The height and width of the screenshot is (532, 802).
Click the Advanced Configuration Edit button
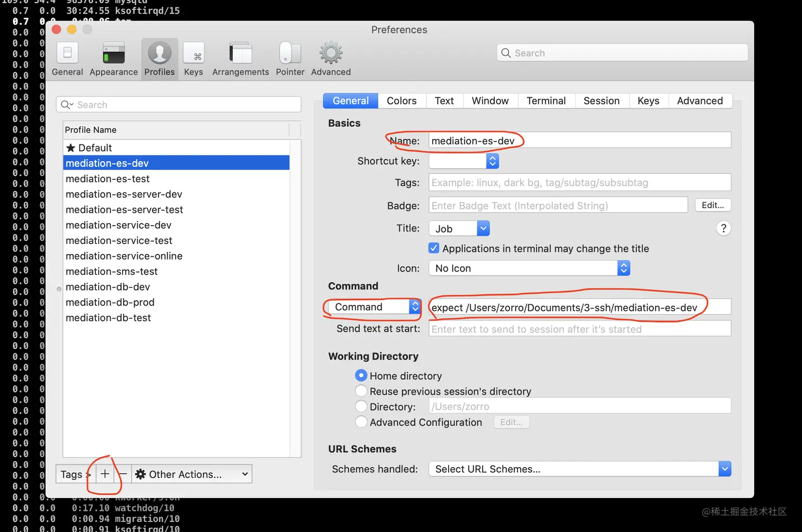click(x=511, y=422)
